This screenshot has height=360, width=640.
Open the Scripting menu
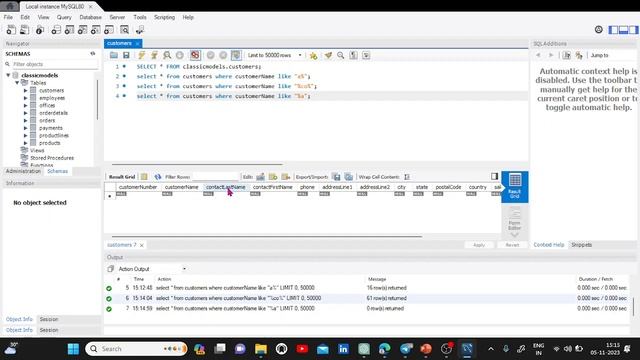point(164,17)
